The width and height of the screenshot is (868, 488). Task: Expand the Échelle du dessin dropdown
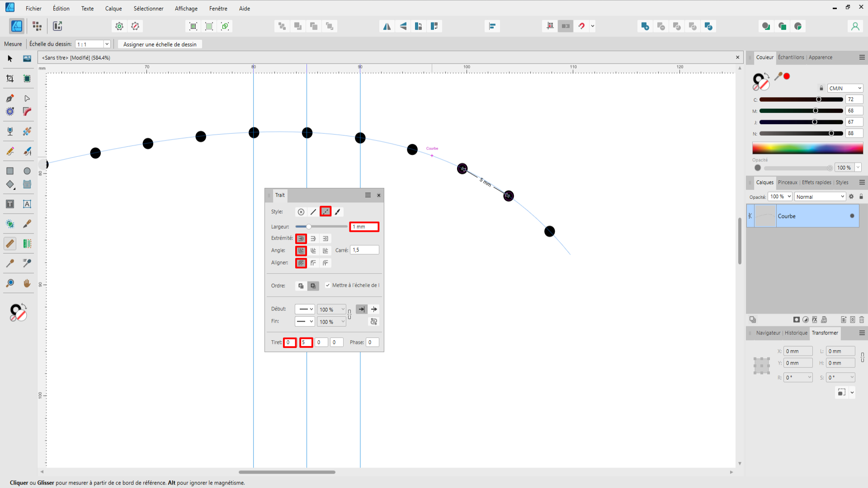click(107, 44)
